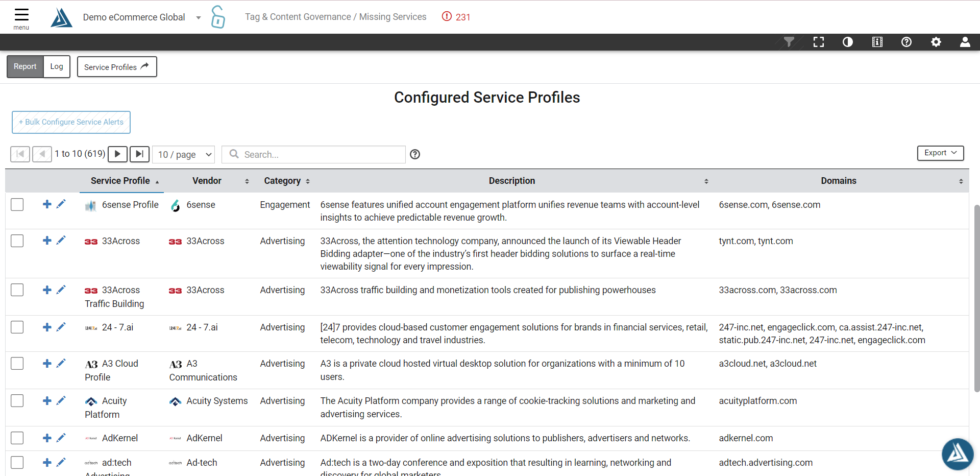Edit 6sense Profile with pencil icon
This screenshot has width=980, height=476.
pyautogui.click(x=61, y=204)
